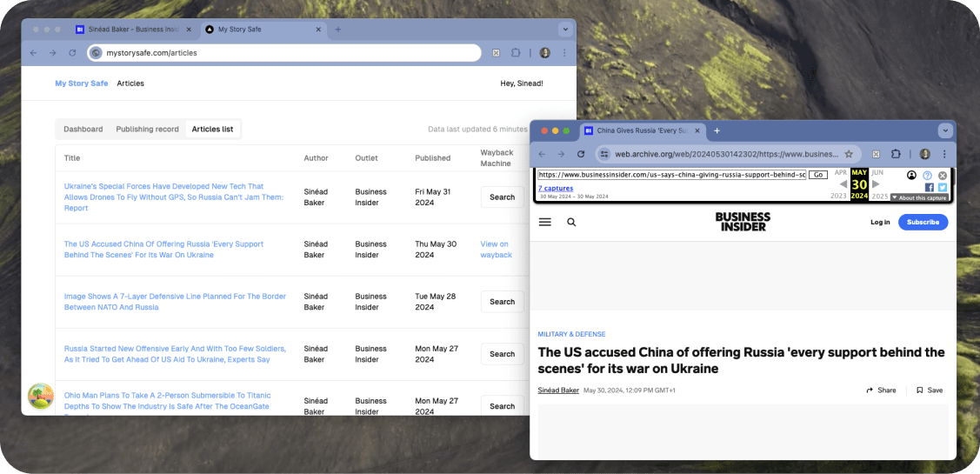Screen dimensions: 980x474
Task: Select the Articles list tab
Action: [212, 129]
